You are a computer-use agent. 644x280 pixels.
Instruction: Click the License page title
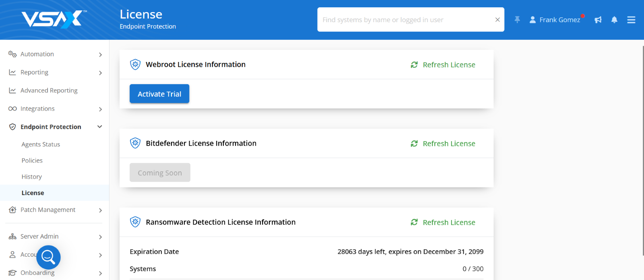tap(141, 14)
